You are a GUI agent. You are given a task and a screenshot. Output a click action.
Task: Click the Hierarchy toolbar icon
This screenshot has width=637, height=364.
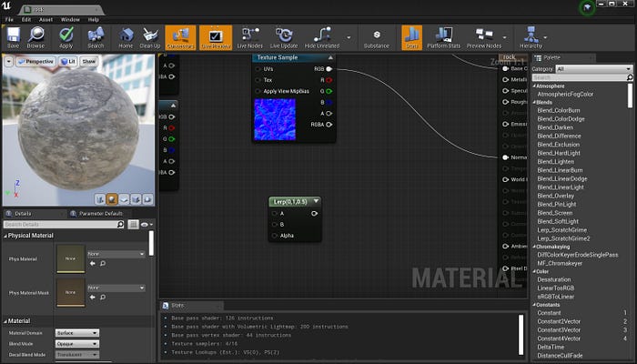(x=531, y=36)
